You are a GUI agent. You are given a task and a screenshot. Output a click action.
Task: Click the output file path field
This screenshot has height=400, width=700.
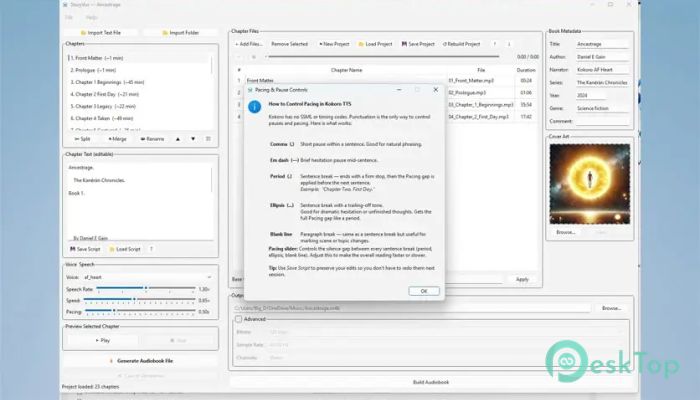tap(412, 308)
